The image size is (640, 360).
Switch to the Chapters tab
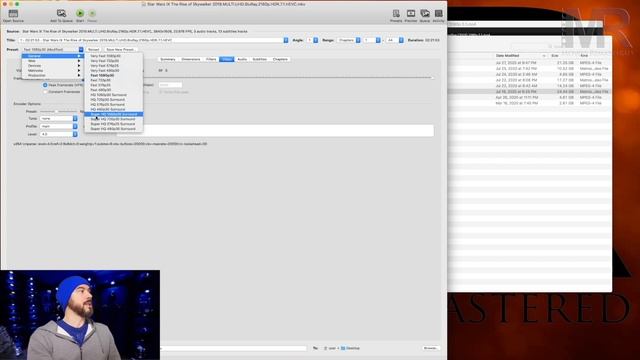click(280, 59)
